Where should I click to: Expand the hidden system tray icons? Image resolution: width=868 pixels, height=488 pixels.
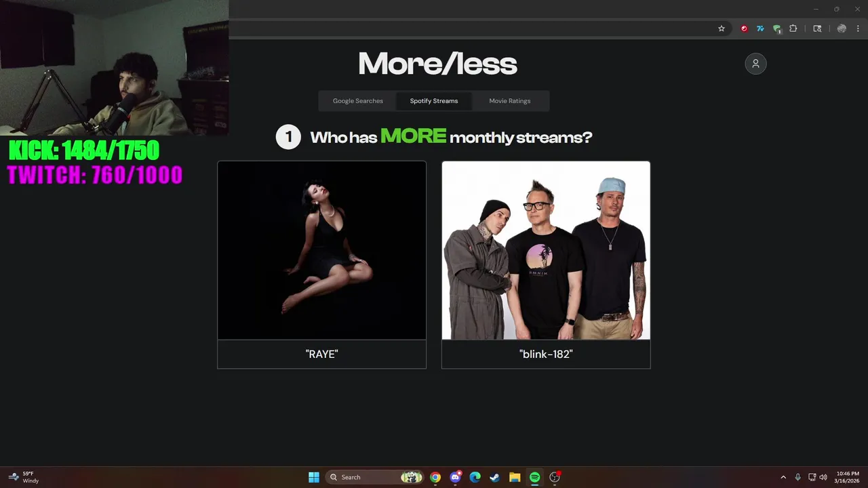783,477
